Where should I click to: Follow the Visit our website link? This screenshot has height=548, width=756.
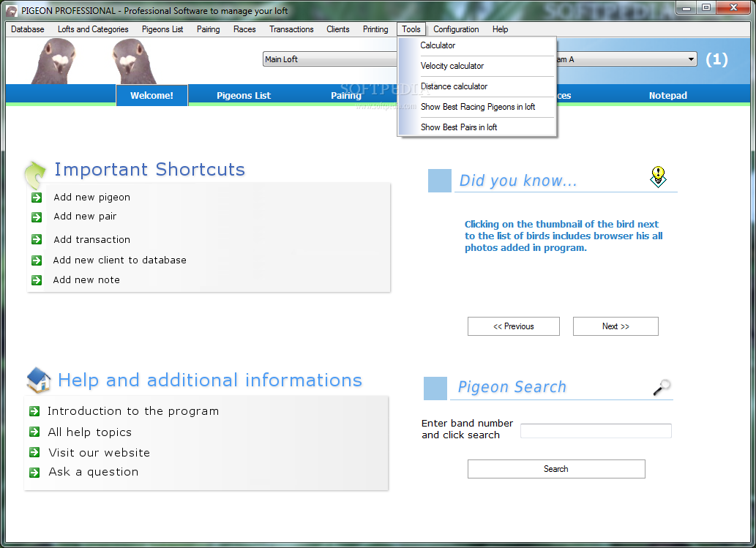click(100, 453)
